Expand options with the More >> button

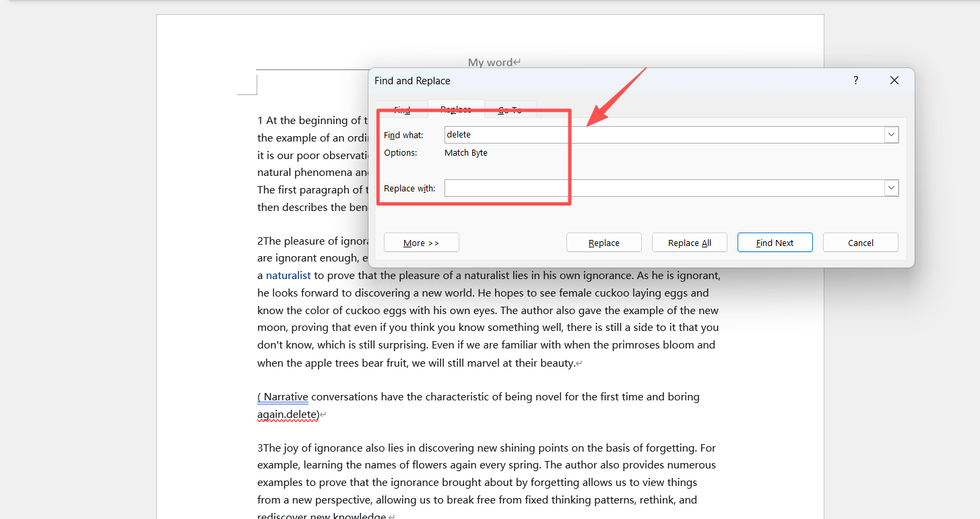click(421, 243)
